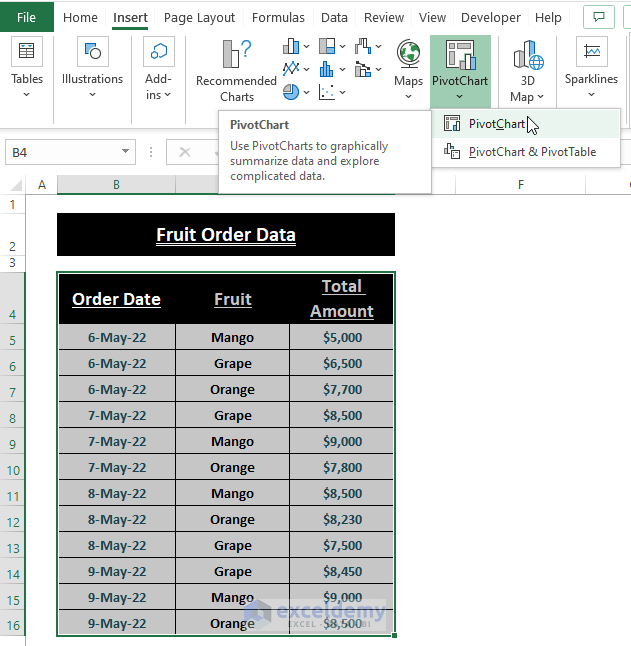The width and height of the screenshot is (631, 646).
Task: Select the $5,000 cell
Action: [x=342, y=337]
